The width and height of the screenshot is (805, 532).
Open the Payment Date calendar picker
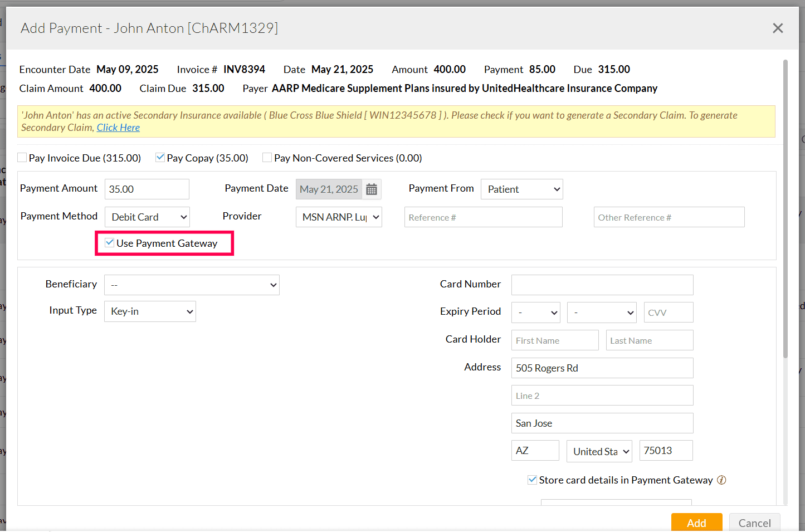[371, 189]
